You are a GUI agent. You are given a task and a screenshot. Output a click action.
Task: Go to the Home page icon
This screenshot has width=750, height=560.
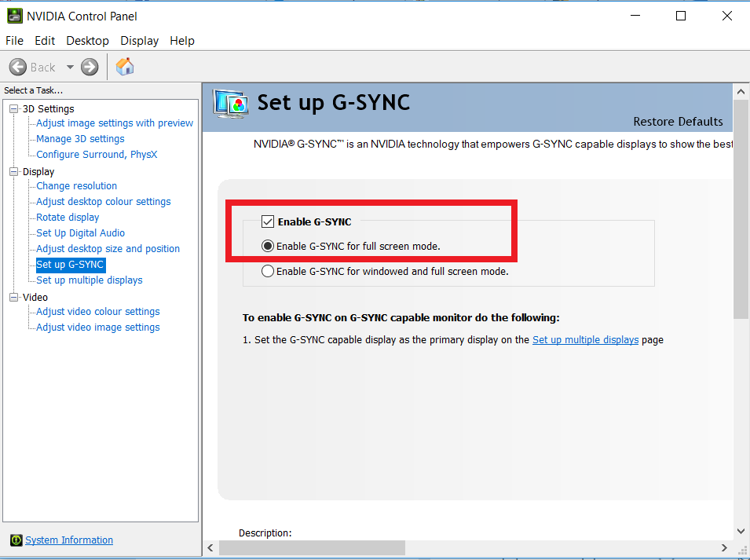pyautogui.click(x=125, y=67)
